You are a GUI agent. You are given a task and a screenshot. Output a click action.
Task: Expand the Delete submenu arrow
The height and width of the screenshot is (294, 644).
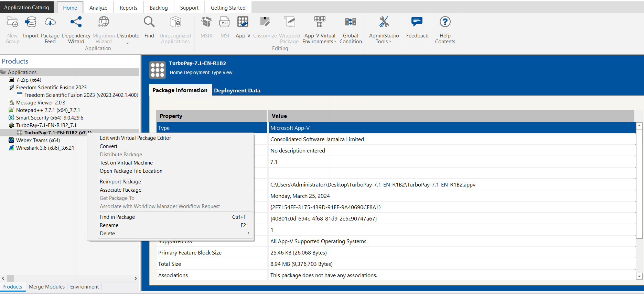(248, 233)
